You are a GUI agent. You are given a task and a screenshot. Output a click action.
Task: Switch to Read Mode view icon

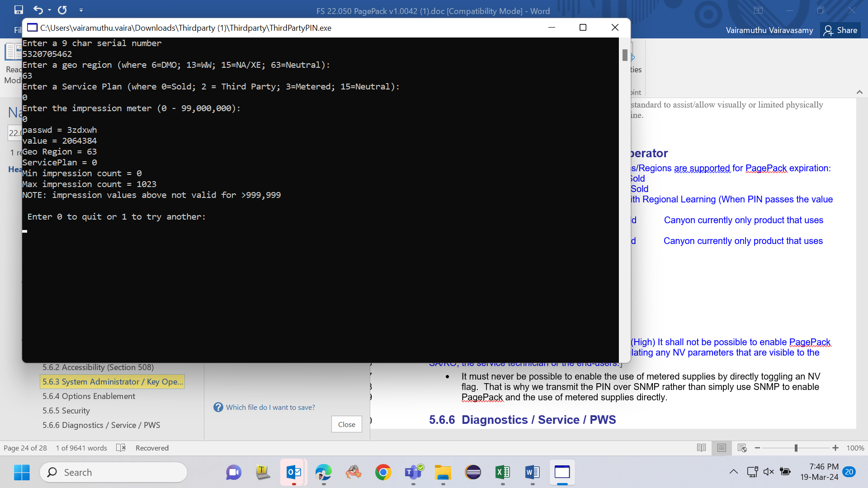[x=701, y=448]
